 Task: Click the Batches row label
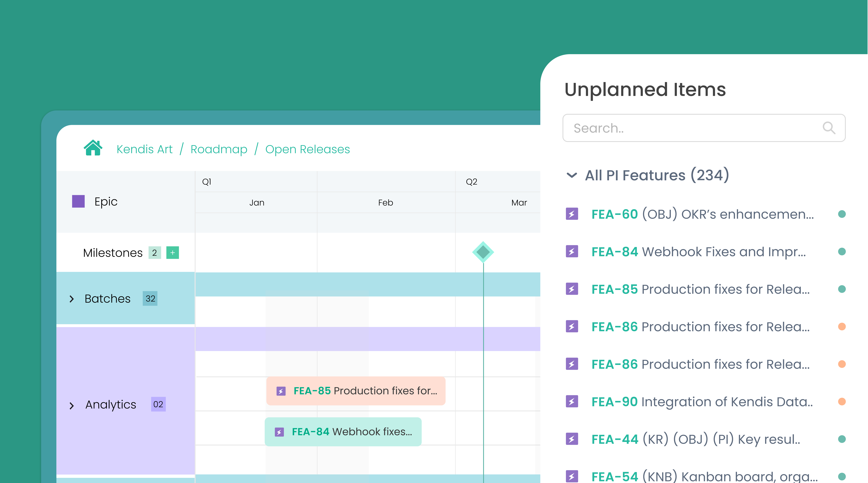[108, 299]
